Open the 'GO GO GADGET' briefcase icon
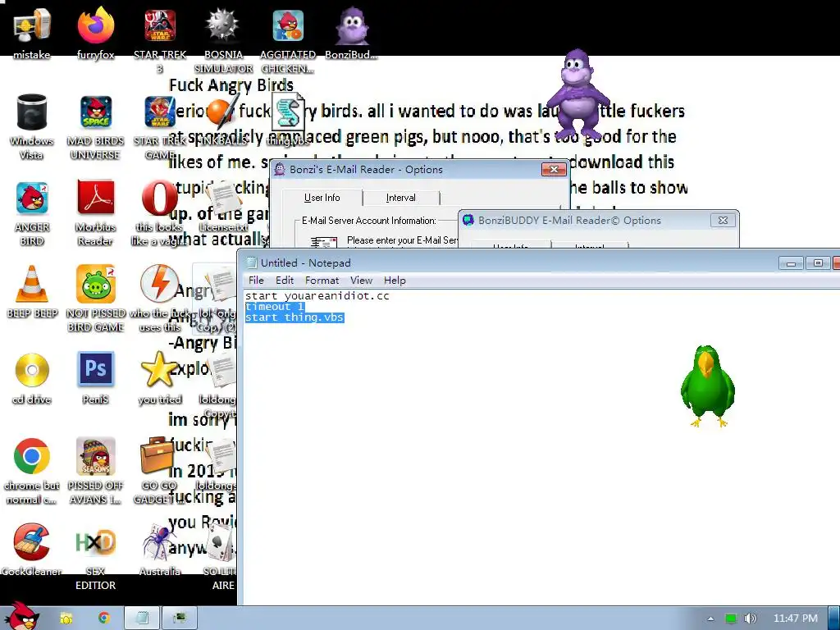 [157, 455]
